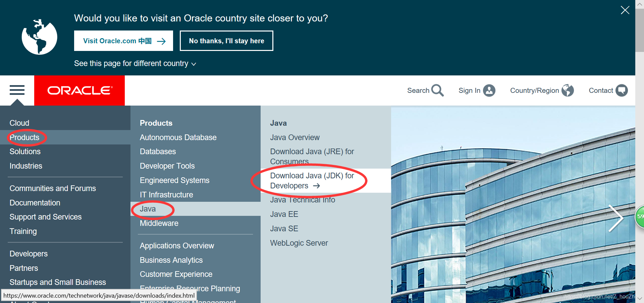
Task: Open Java EE link
Action: (284, 214)
